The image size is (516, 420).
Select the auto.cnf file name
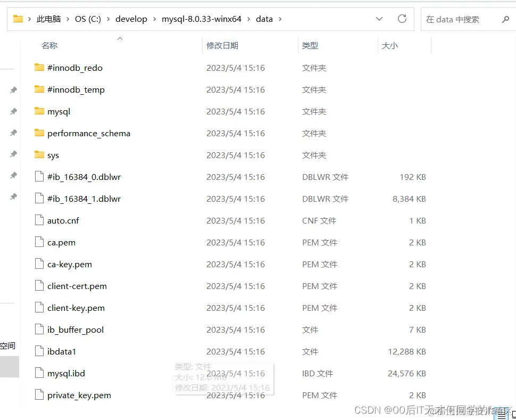pos(63,221)
